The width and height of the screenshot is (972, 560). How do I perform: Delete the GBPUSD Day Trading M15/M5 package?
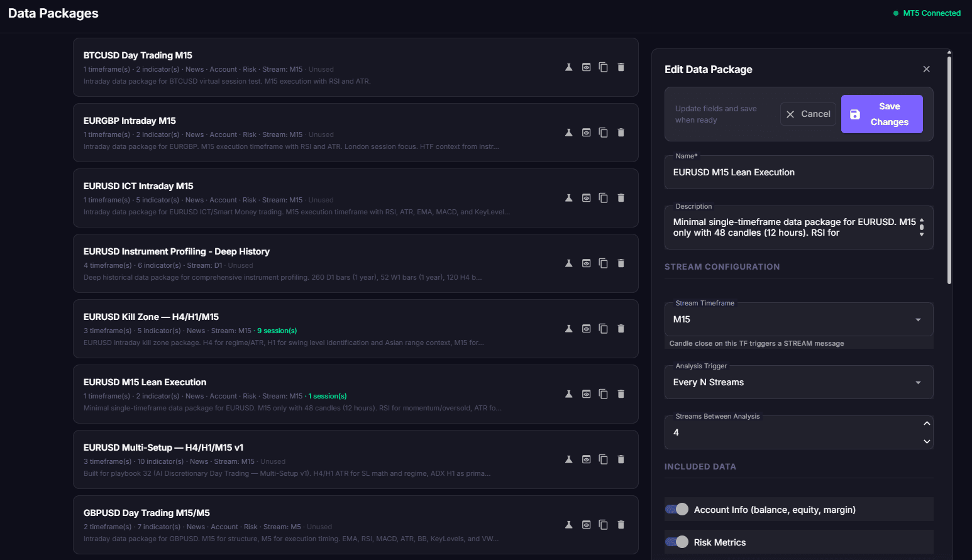[x=621, y=525]
